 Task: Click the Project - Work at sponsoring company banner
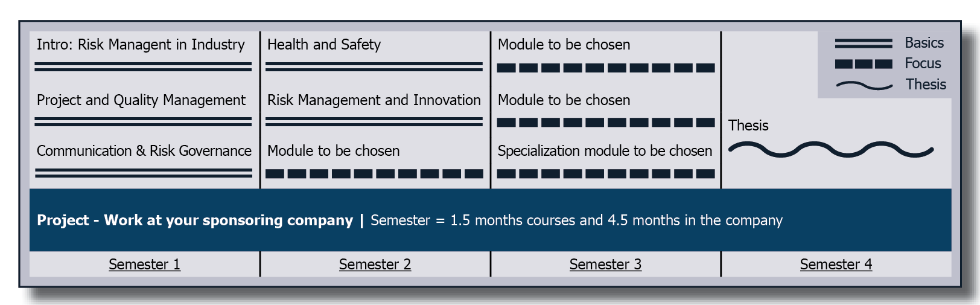pyautogui.click(x=491, y=220)
